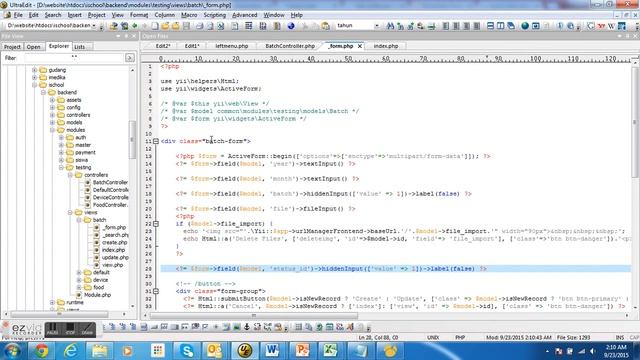Click the filter go arrow button
The height and width of the screenshot is (360, 640).
click(x=130, y=58)
